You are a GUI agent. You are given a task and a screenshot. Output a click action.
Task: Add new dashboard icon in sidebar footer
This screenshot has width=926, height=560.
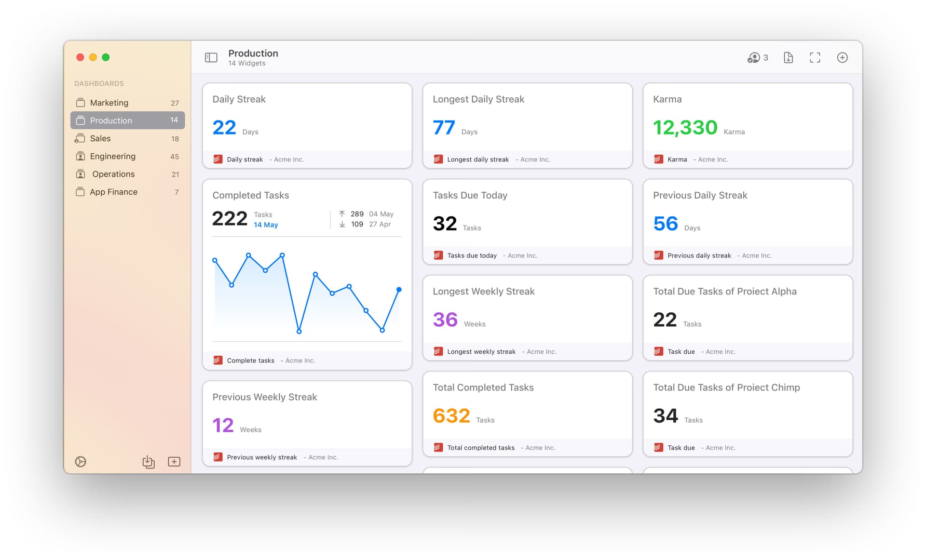click(x=174, y=461)
